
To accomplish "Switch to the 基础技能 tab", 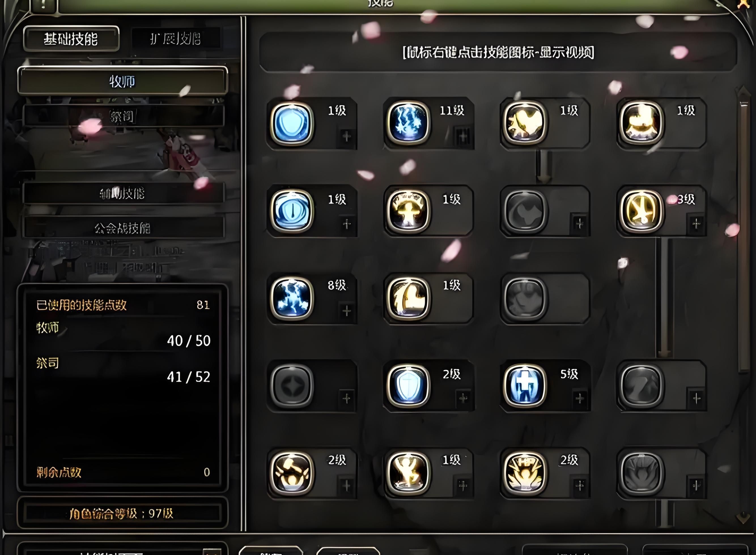I will pyautogui.click(x=71, y=39).
